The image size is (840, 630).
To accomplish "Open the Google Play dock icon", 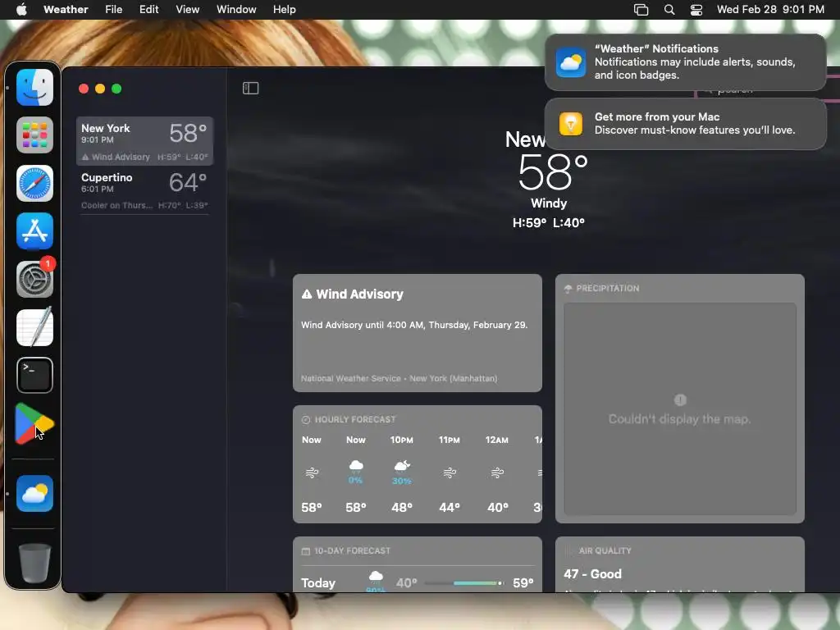I will [x=34, y=423].
